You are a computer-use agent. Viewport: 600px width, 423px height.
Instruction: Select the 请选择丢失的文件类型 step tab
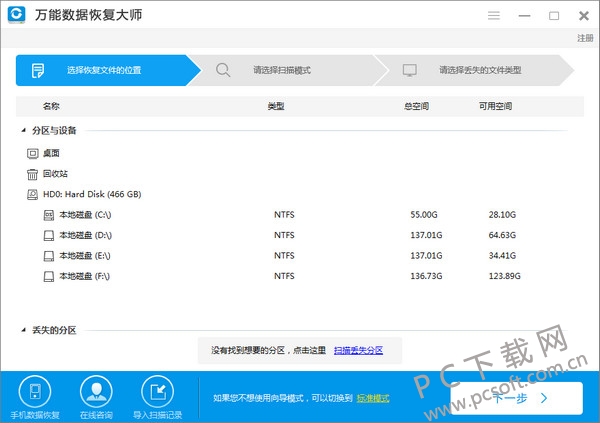pos(474,70)
